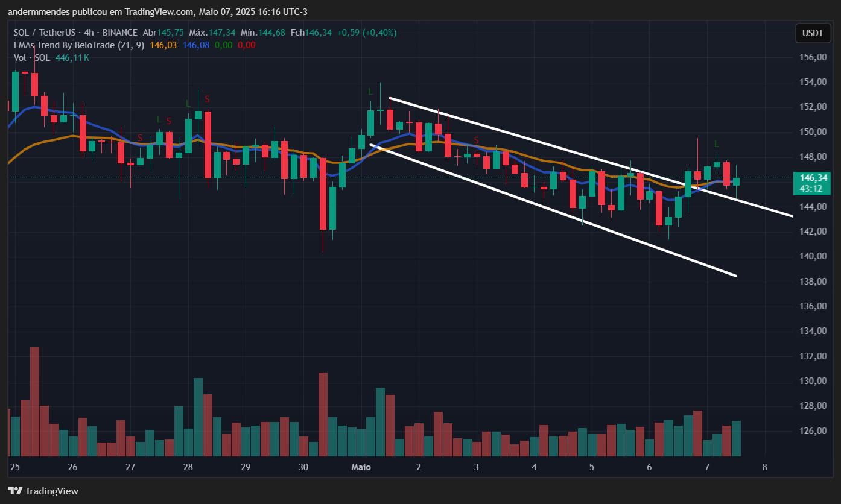Click the 156,00 price axis label
Image resolution: width=841 pixels, height=504 pixels.
813,57
